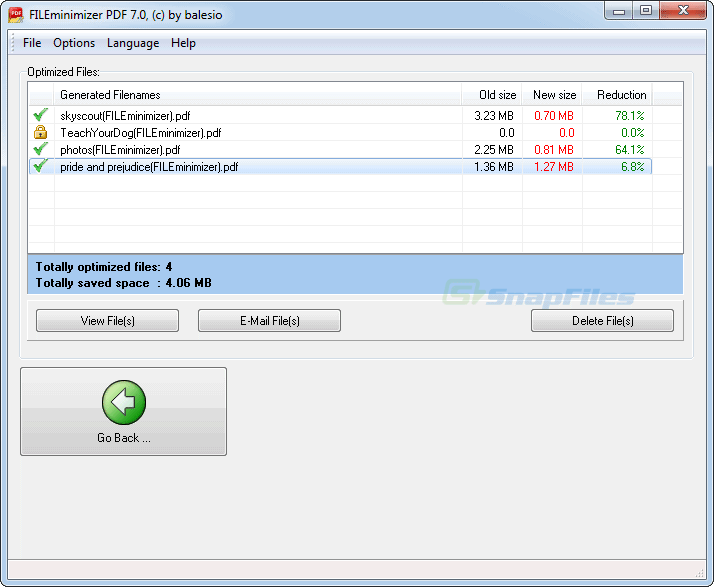The image size is (714, 587).
Task: Click the padlock icon beside TeachYourDog file
Action: [41, 132]
